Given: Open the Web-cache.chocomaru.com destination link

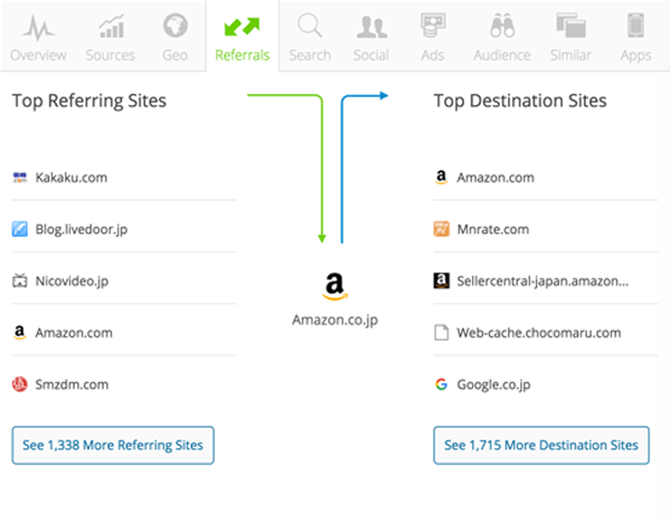Looking at the screenshot, I should (539, 333).
